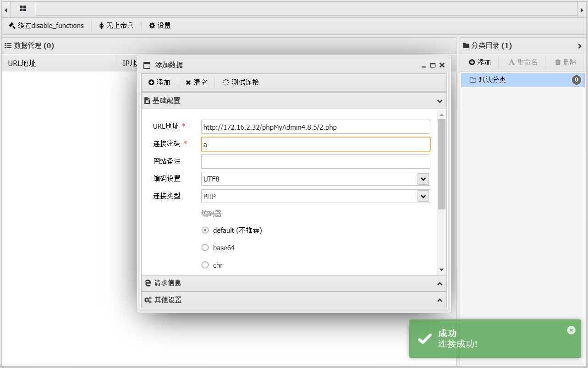This screenshot has width=588, height=368.
Task: Click the 编码器 label
Action: 211,214
